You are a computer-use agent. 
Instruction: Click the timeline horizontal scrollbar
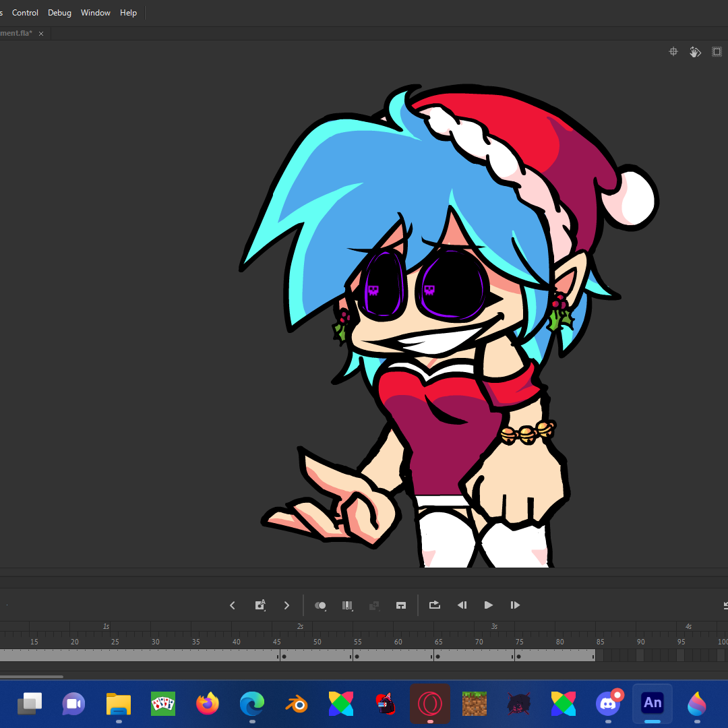(31, 677)
